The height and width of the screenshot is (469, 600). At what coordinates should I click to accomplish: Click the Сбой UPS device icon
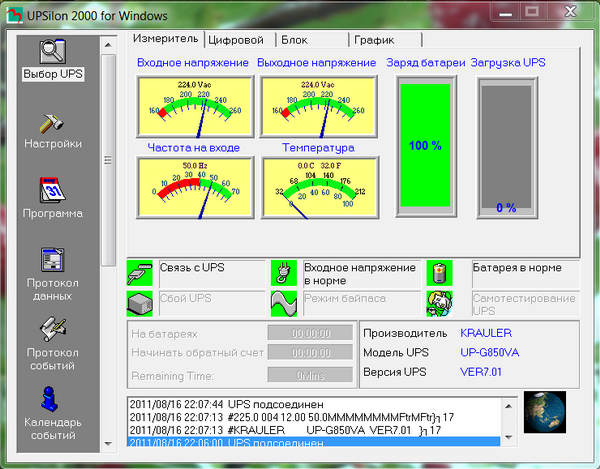pos(140,304)
